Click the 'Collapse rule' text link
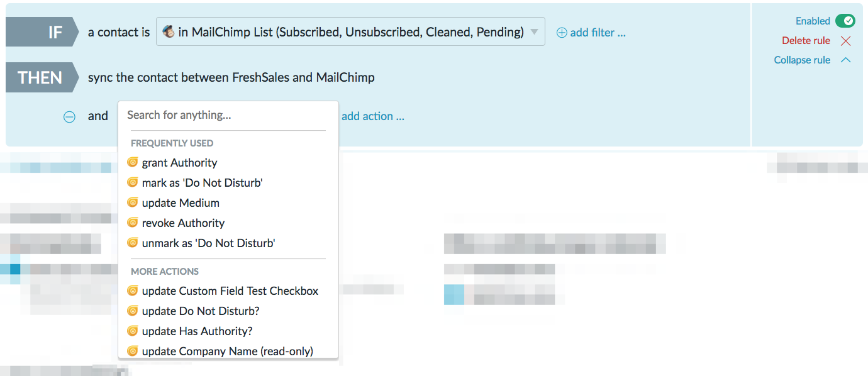Viewport: 868px width, 376px height. click(x=802, y=60)
